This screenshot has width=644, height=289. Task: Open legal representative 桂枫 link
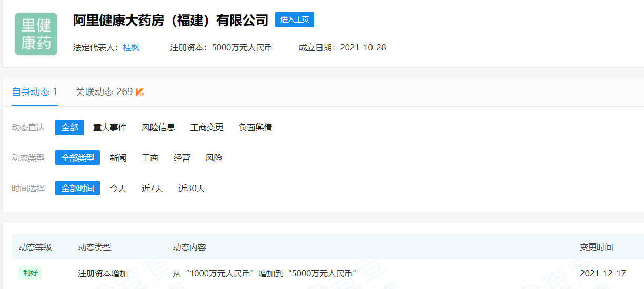coord(131,47)
